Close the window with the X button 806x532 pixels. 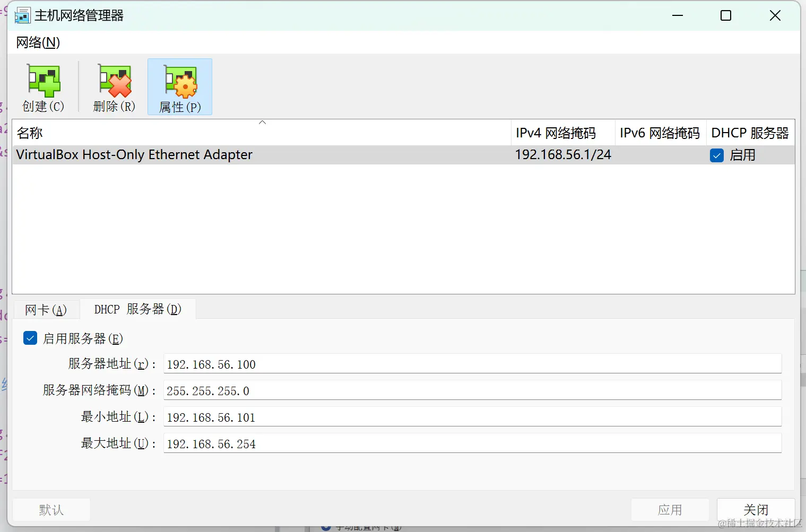[775, 16]
